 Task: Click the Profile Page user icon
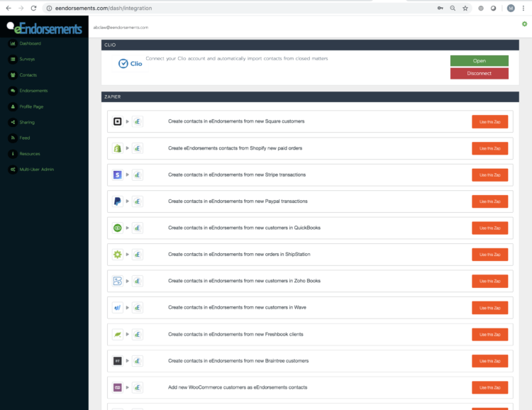click(13, 106)
